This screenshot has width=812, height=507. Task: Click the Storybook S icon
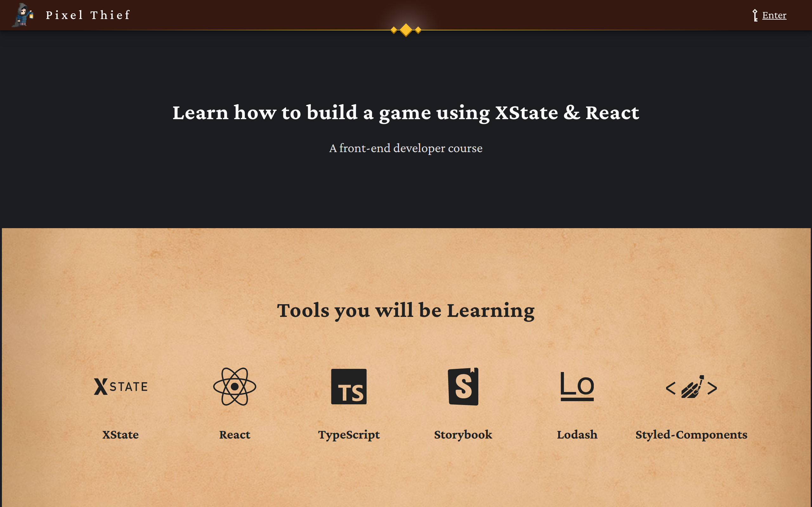point(463,387)
